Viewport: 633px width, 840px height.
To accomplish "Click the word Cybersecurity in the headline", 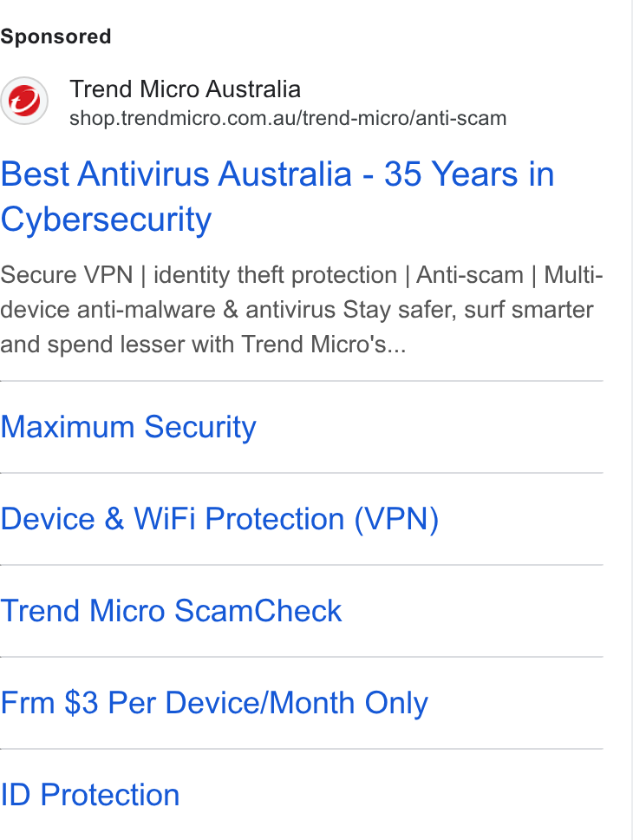I will (x=106, y=219).
